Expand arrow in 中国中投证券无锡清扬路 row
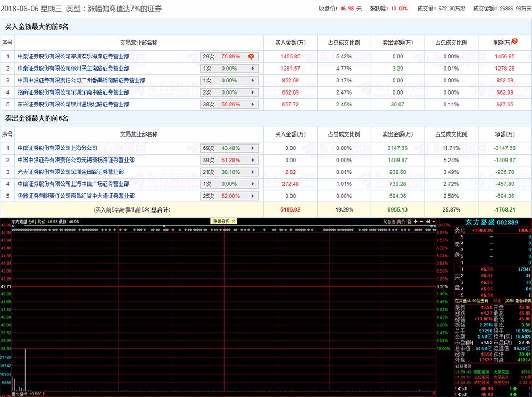532x397 pixels. pos(253,160)
